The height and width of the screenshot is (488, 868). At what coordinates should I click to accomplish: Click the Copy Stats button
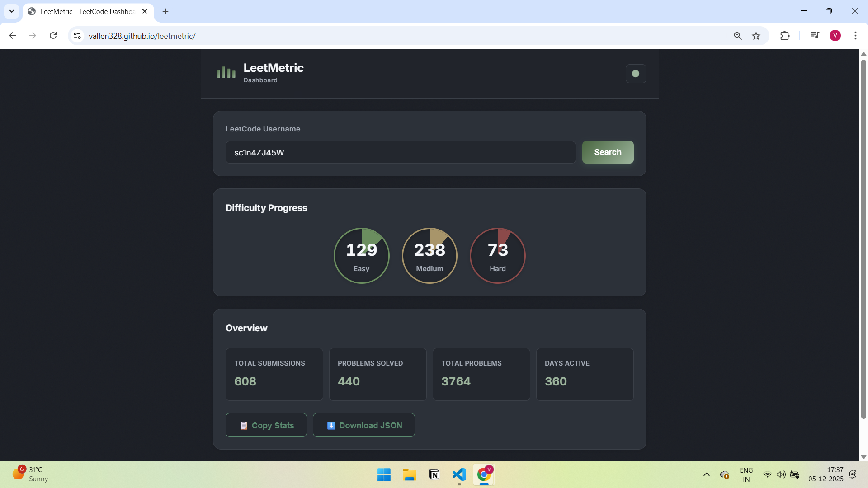click(266, 425)
